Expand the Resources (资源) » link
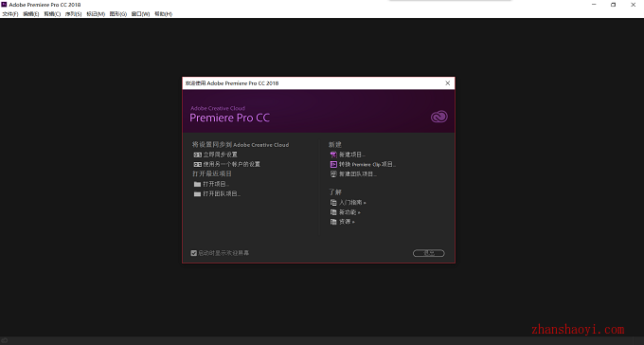Screen dimensions: 644x345 pos(347,222)
